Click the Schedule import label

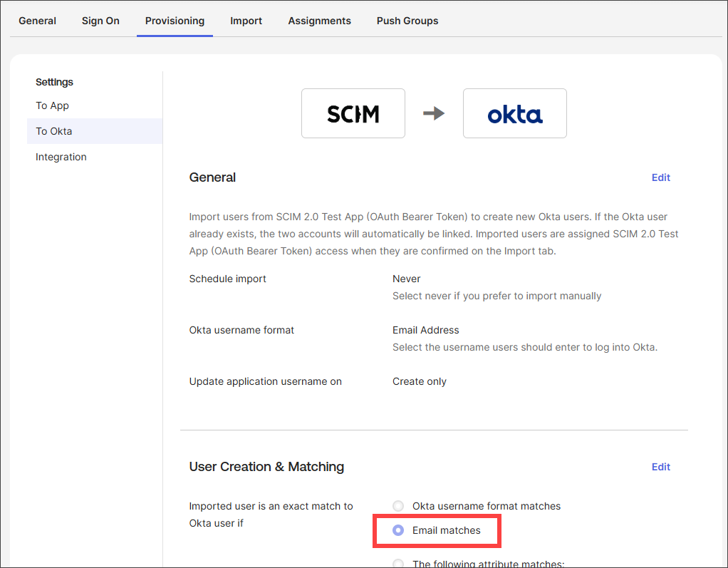(x=227, y=279)
